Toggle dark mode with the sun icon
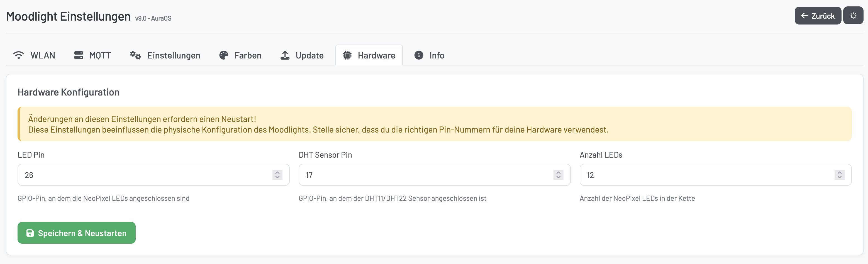Viewport: 868px width, 264px height. point(853,16)
